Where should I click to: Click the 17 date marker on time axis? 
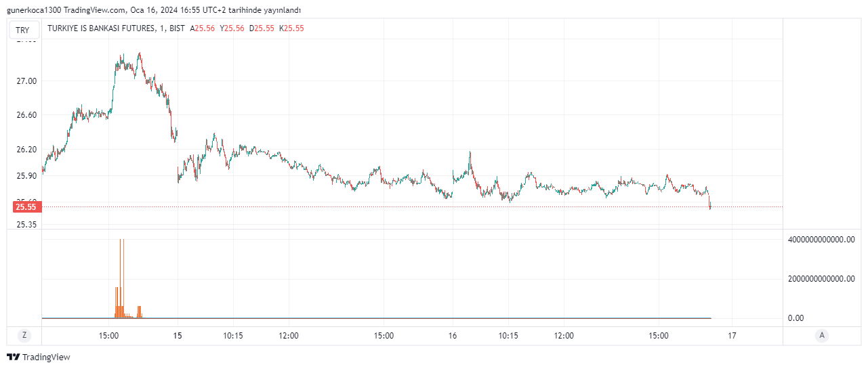(732, 335)
